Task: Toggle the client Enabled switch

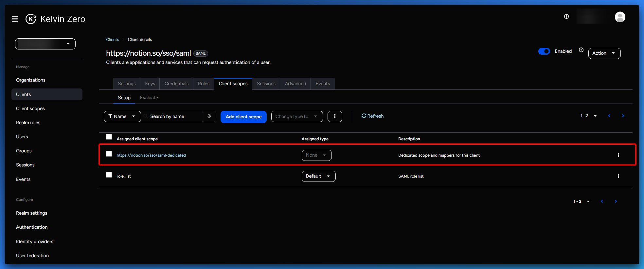Action: [x=544, y=51]
